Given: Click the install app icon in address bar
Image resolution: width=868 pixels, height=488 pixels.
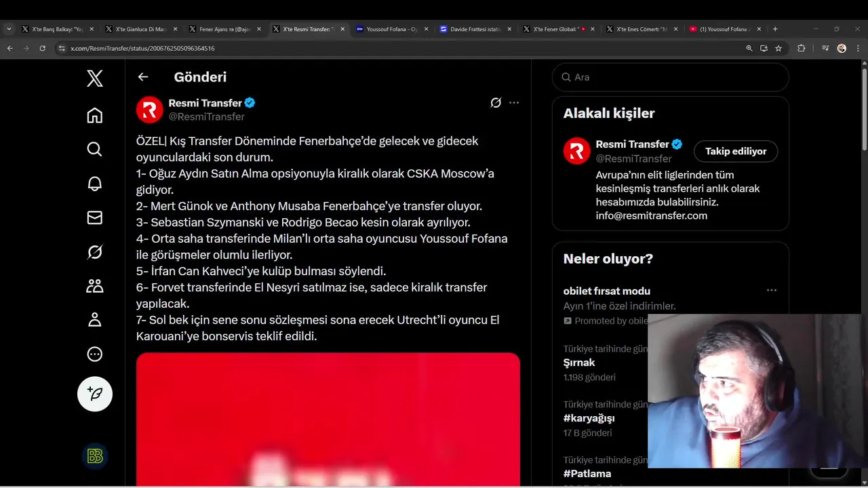Looking at the screenshot, I should click(764, 48).
